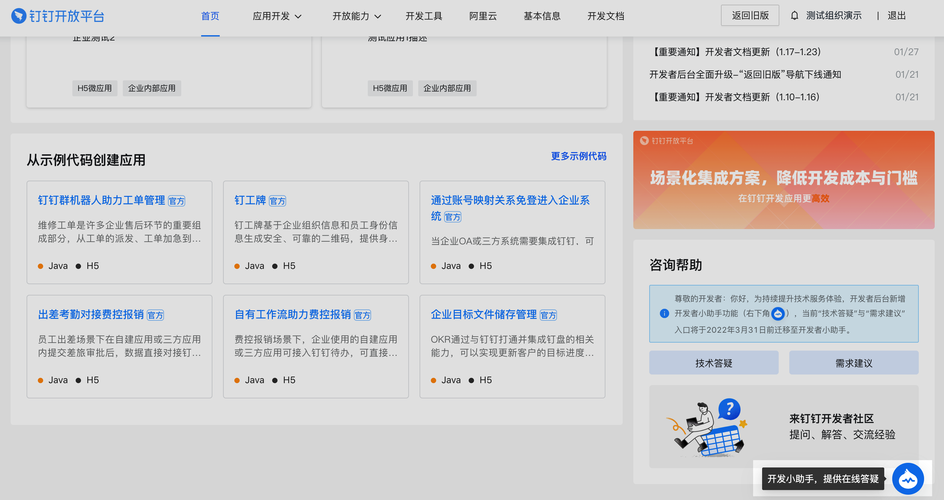Click the 测试组织演示 account name
The width and height of the screenshot is (944, 500).
click(833, 16)
